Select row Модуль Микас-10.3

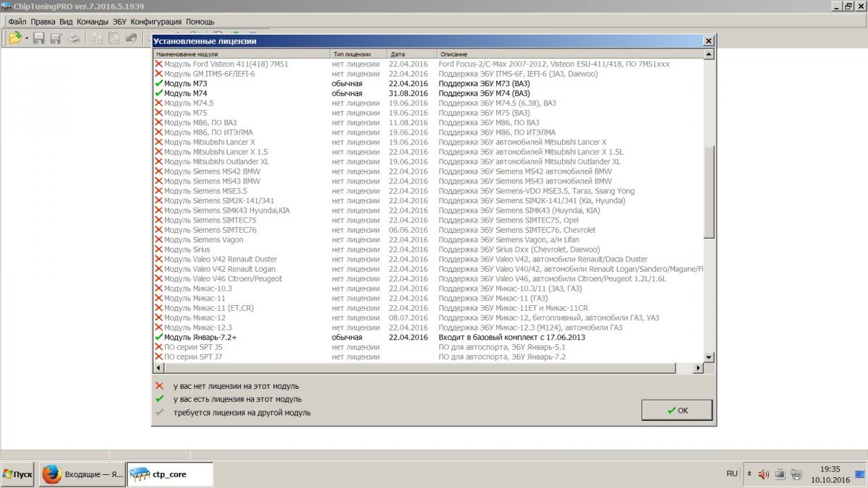pyautogui.click(x=428, y=288)
